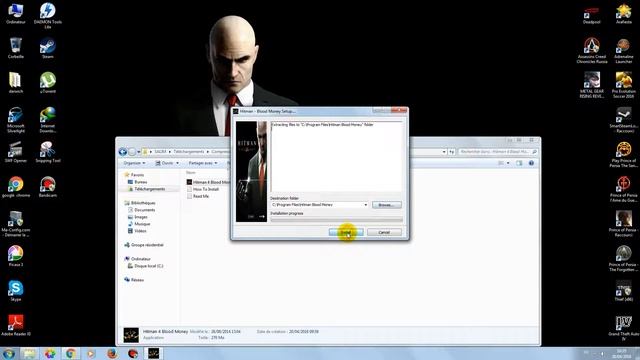
Task: Open DAEMON Tools Lite desktop icon
Action: pos(48,16)
